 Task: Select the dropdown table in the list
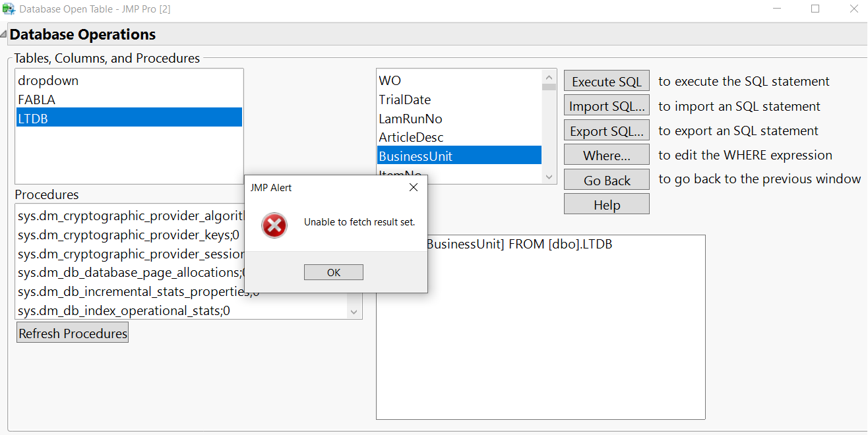pyautogui.click(x=48, y=80)
